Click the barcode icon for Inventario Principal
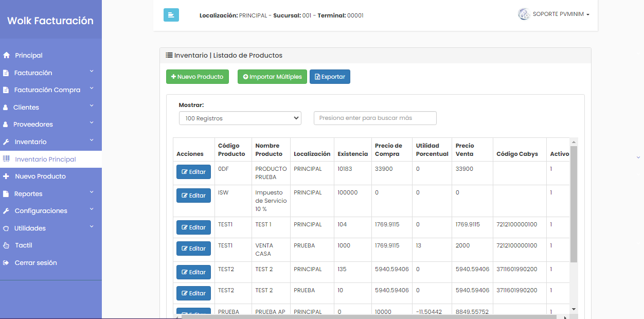 7,159
